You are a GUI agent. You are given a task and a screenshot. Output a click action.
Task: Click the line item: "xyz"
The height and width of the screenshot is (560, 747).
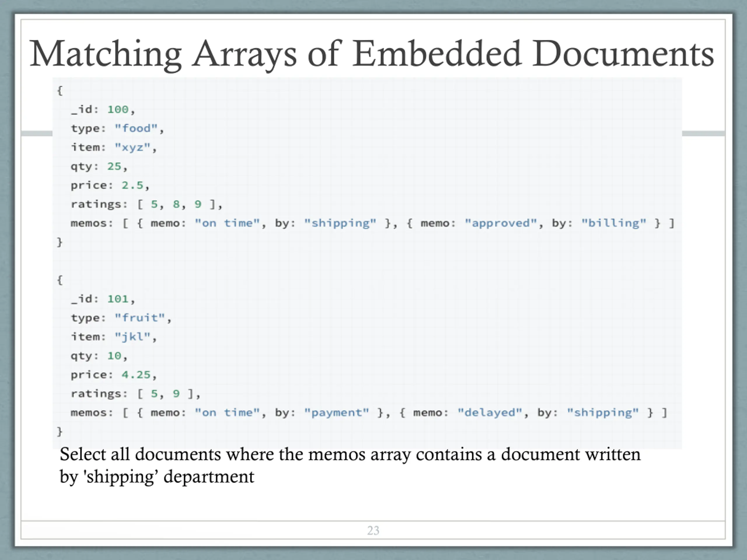point(114,148)
